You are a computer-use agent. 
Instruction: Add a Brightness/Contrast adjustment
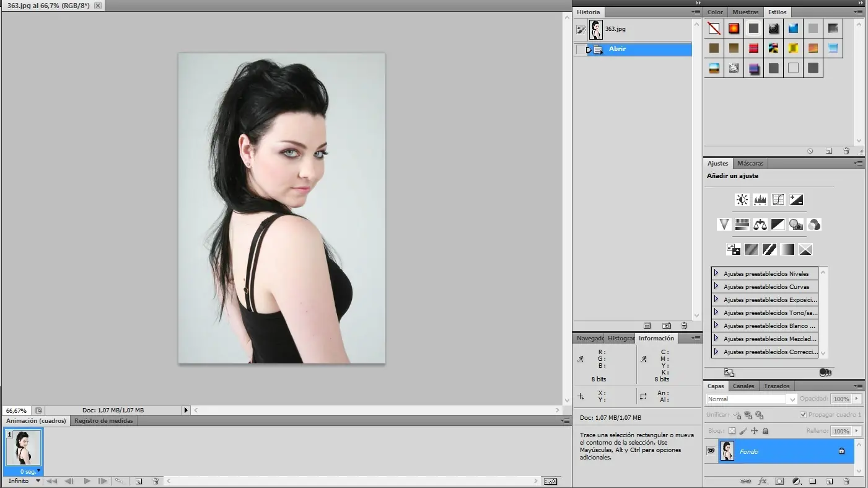point(742,200)
